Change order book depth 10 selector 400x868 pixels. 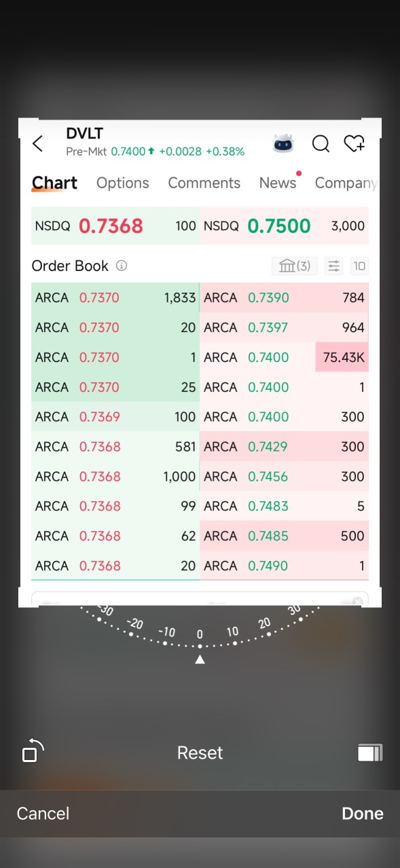click(359, 266)
